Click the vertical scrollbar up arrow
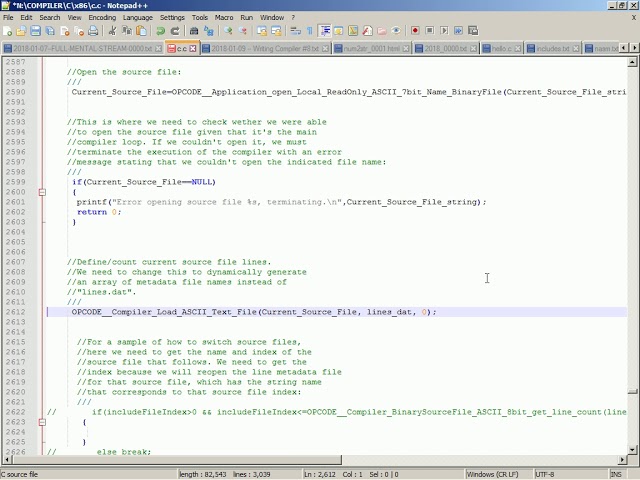 click(632, 62)
